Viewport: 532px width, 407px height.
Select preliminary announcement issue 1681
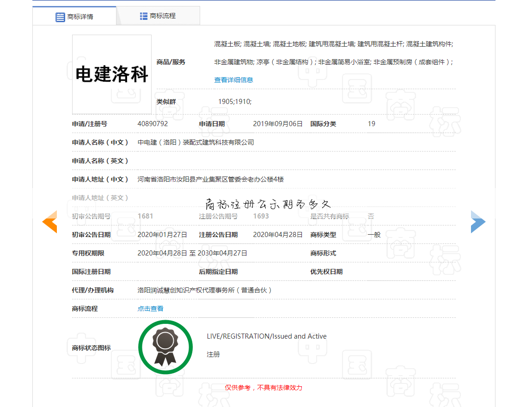click(145, 216)
